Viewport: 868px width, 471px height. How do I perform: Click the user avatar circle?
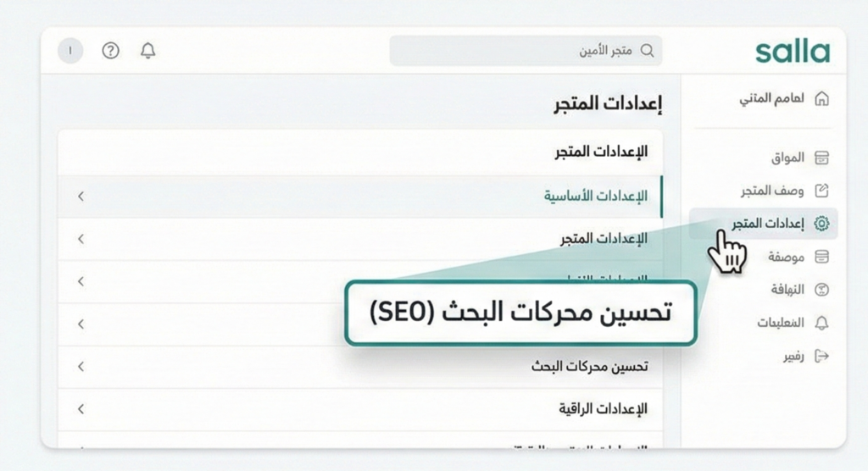point(70,51)
